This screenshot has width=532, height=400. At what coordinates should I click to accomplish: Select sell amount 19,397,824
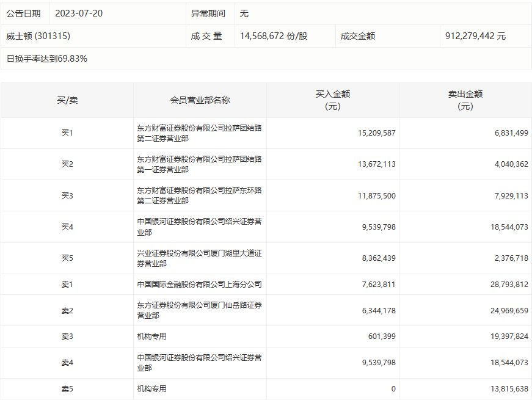[x=509, y=336]
